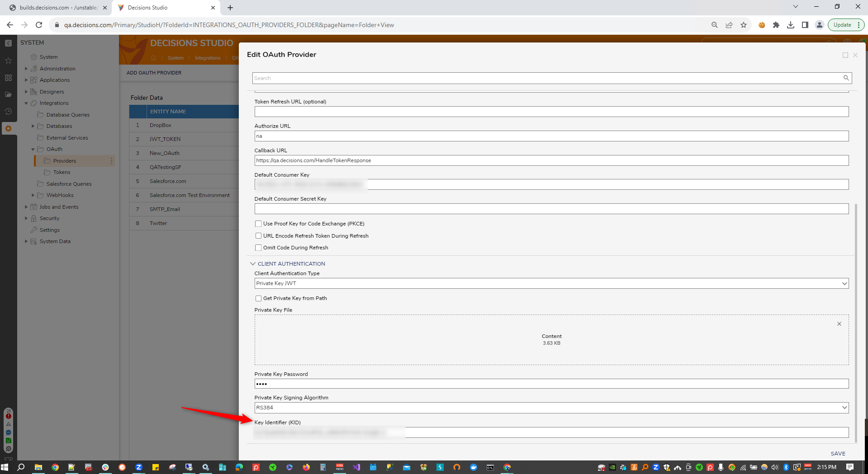Click the browser reload button
868x474 pixels.
39,25
